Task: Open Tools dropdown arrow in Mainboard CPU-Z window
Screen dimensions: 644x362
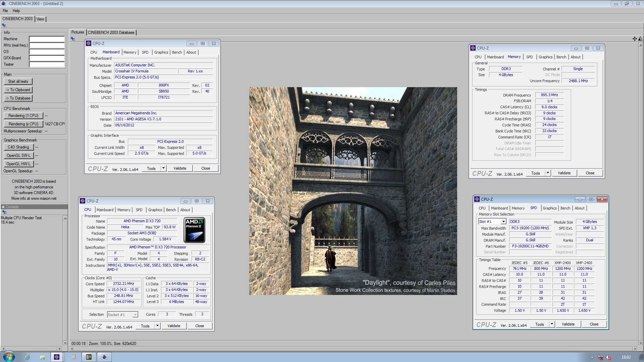Action: click(x=163, y=168)
